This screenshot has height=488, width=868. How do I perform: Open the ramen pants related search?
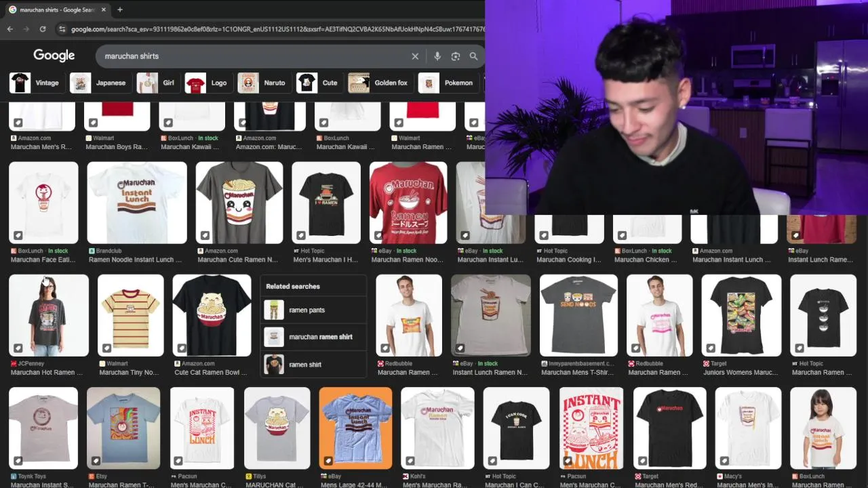313,310
